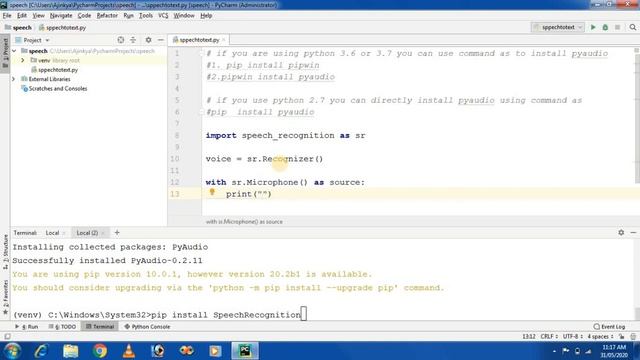Change CRLF line separator in status bar
Viewport: 640px width, 360px height.
[x=549, y=337]
